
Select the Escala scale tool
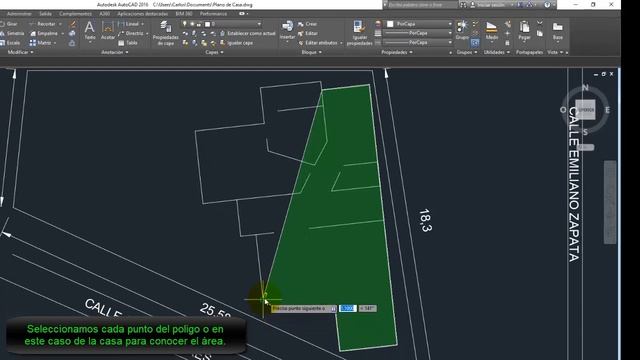(10, 43)
